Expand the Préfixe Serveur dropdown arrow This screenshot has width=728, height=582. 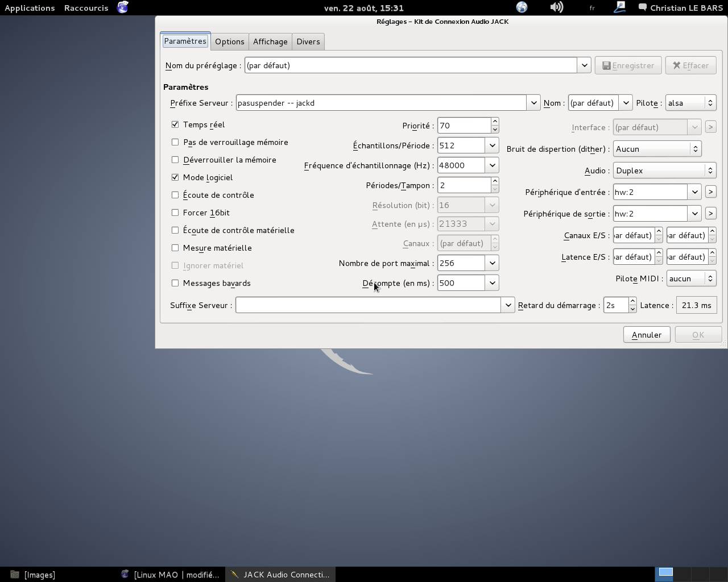coord(533,103)
